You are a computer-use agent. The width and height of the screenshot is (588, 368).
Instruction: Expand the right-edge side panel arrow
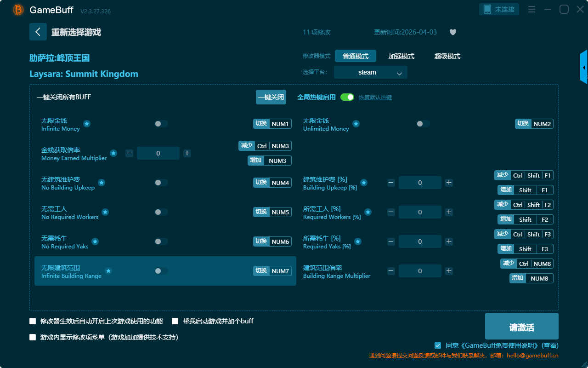pyautogui.click(x=584, y=67)
